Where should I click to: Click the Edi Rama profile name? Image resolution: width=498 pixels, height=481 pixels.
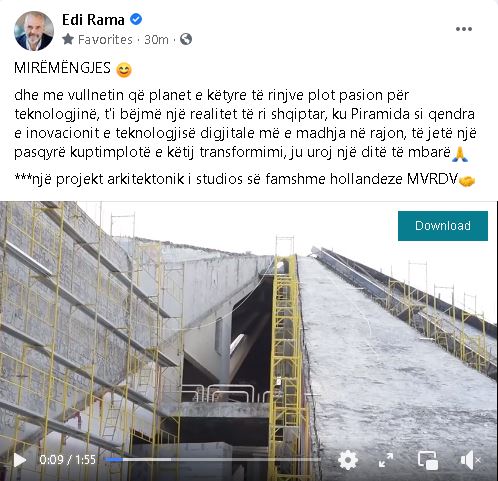coord(93,20)
